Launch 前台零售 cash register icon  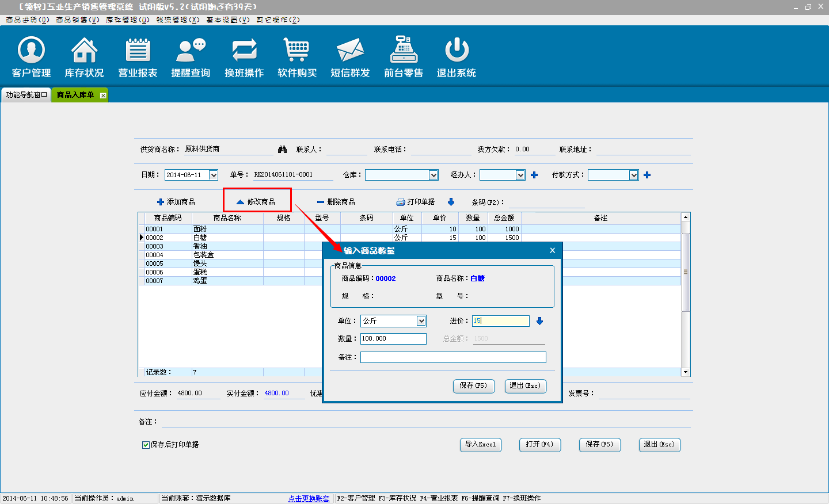click(x=404, y=51)
